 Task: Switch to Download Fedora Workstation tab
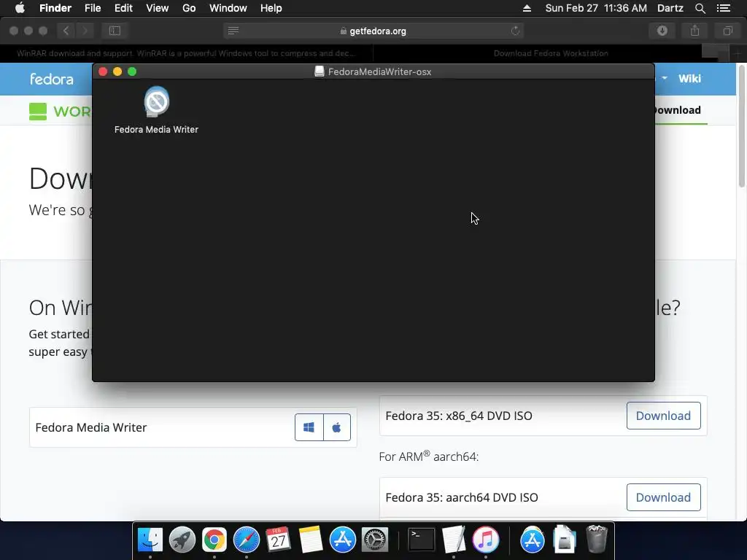point(551,53)
